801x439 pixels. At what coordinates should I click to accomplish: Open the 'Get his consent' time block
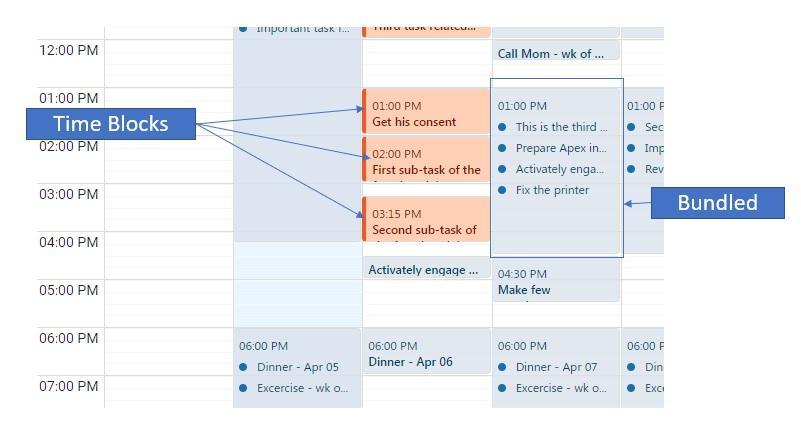pos(426,111)
